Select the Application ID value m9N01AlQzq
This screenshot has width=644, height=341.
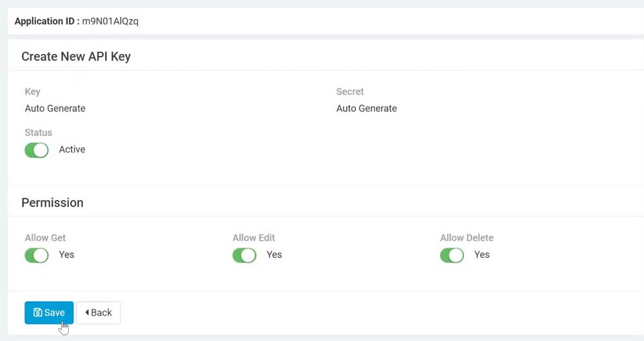pyautogui.click(x=110, y=21)
